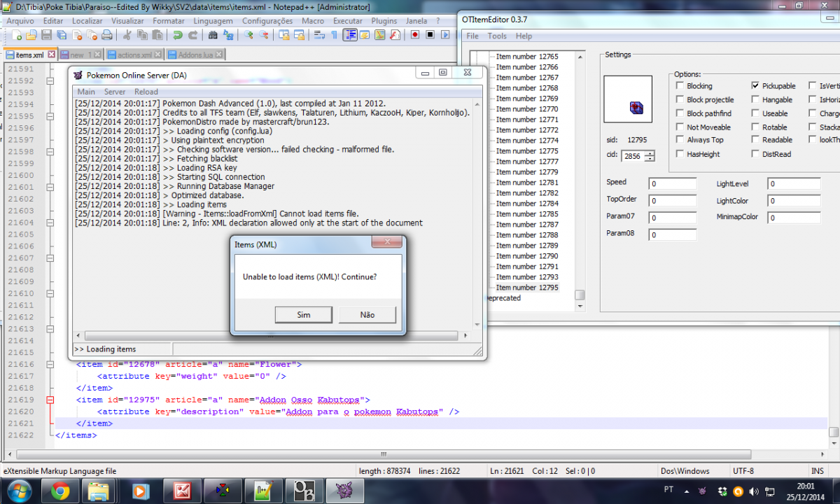Collapse the fold at line 21601
840x504 pixels.
pos(50,187)
